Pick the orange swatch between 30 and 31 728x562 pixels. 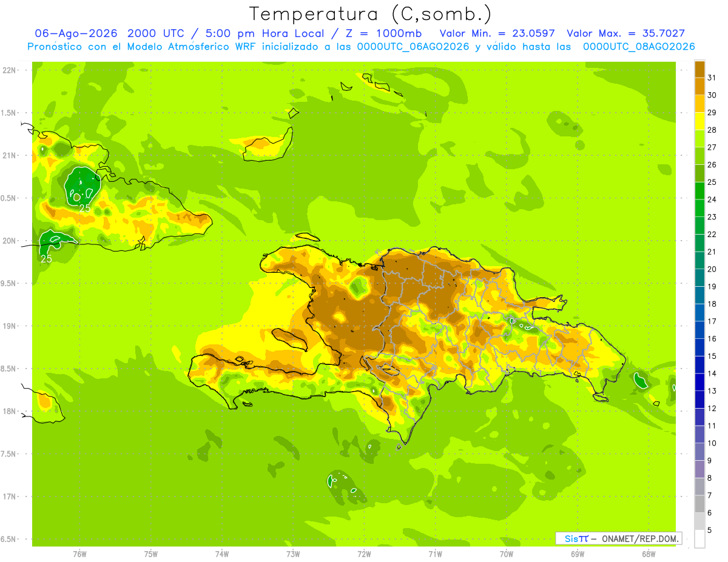point(699,87)
